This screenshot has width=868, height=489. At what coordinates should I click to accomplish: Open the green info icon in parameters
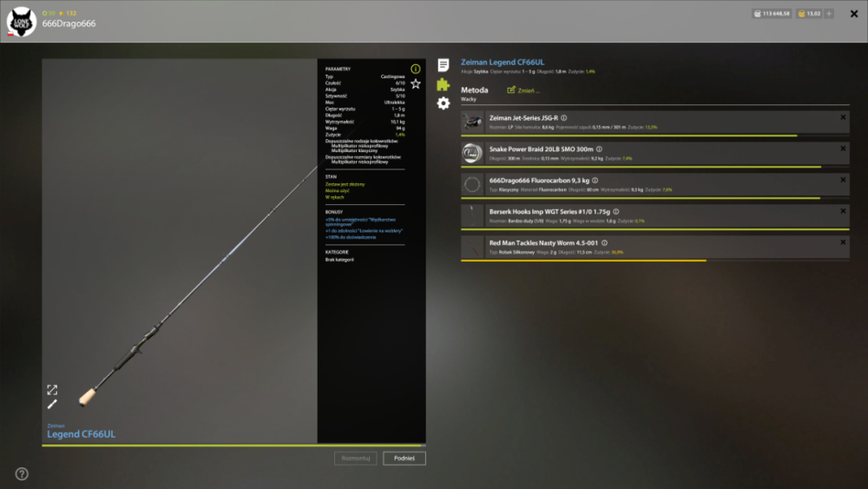point(415,69)
